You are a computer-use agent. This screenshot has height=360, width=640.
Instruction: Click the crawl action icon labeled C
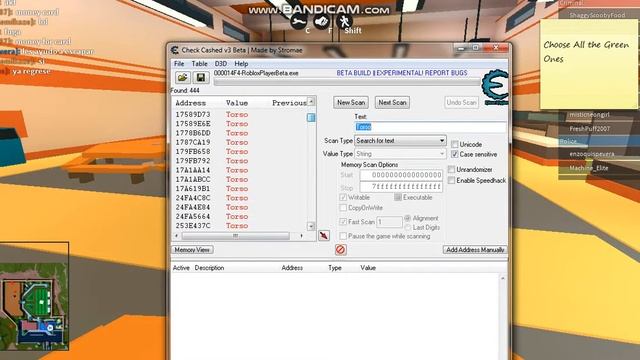pos(299,21)
